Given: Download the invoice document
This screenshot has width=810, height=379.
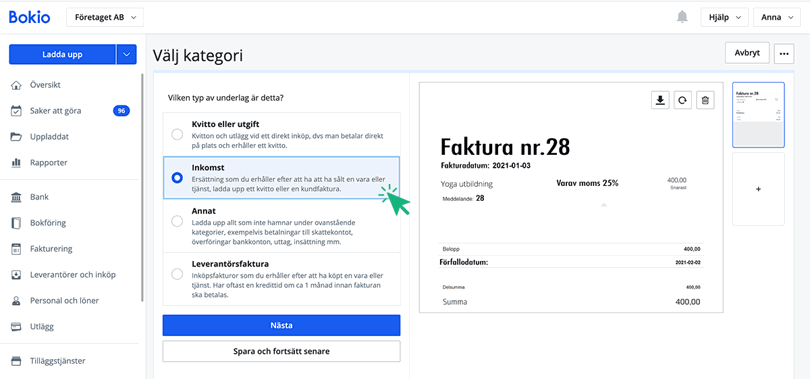Looking at the screenshot, I should point(660,100).
